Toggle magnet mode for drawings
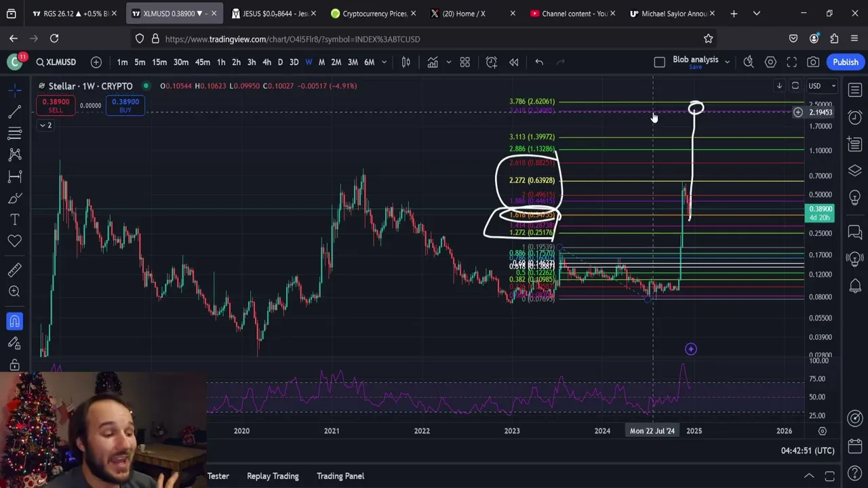Image resolution: width=868 pixels, height=488 pixels. coord(14,321)
